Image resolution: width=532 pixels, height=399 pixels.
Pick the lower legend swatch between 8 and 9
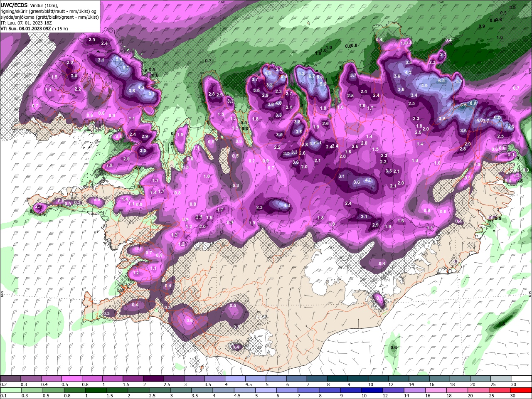[329, 390]
